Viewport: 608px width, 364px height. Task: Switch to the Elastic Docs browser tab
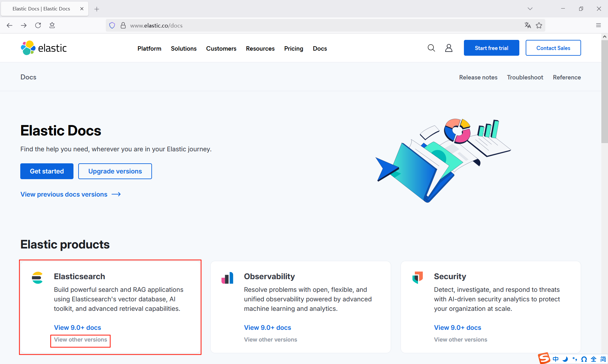41,9
